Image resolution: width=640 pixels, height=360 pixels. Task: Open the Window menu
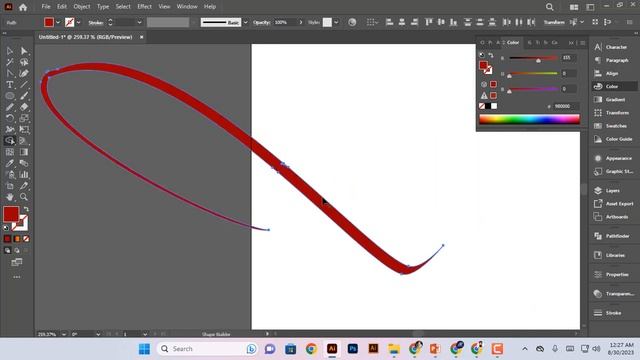coord(187,7)
